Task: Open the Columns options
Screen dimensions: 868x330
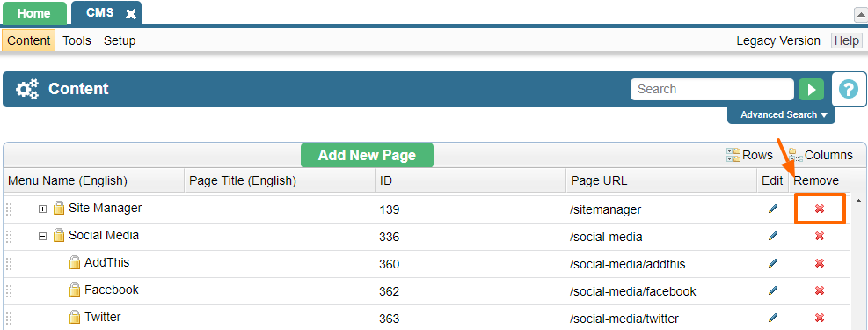Action: 821,155
